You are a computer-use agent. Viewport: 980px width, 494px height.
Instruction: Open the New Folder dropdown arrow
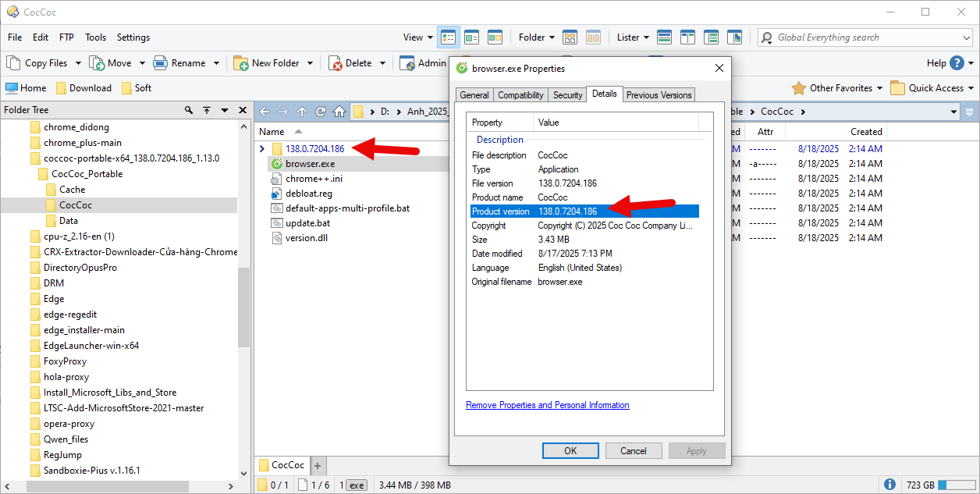[x=310, y=63]
